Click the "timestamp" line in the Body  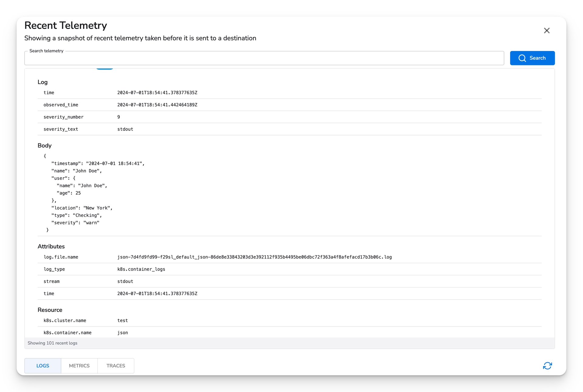(98, 163)
